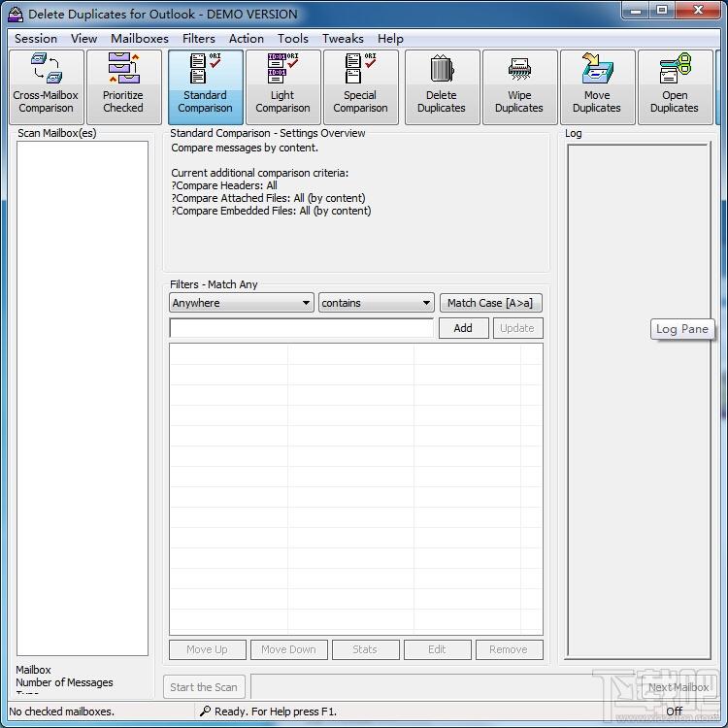
Task: Select the Wipe Duplicates shredder icon
Action: [519, 87]
